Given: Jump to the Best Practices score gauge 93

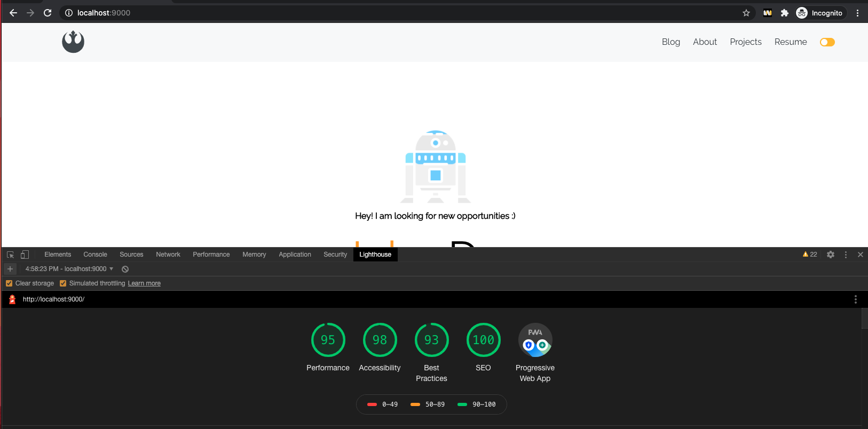Looking at the screenshot, I should (x=431, y=340).
